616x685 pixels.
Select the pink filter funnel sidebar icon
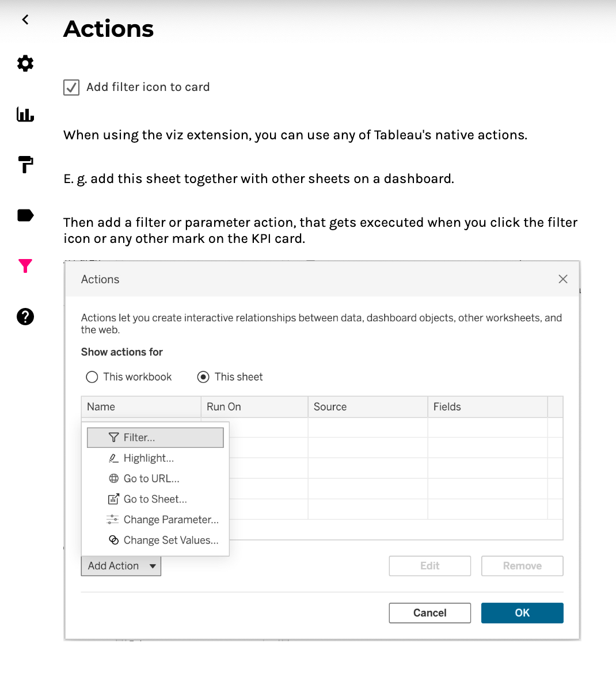[25, 266]
